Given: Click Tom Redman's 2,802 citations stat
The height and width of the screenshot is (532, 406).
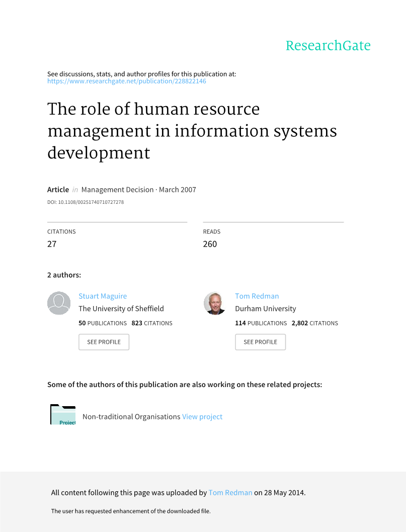Looking at the screenshot, I should tap(314, 323).
